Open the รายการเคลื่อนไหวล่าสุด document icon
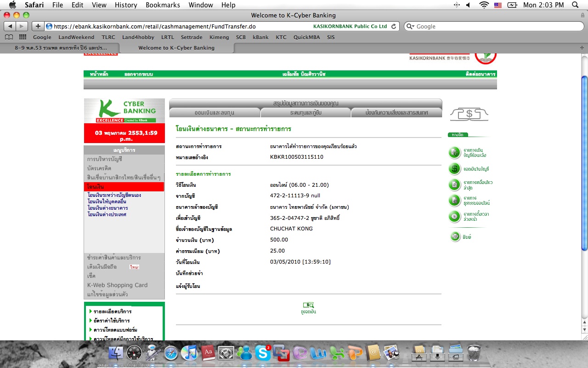Viewport: 588px width, 368px height. 454,185
